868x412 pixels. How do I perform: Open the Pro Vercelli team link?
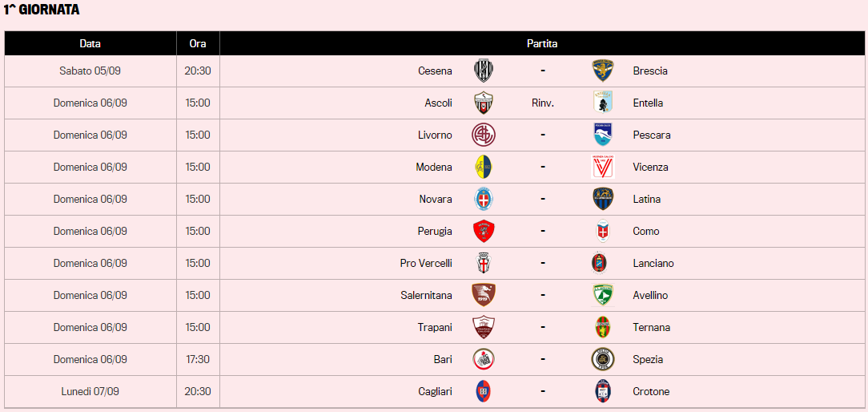point(426,263)
